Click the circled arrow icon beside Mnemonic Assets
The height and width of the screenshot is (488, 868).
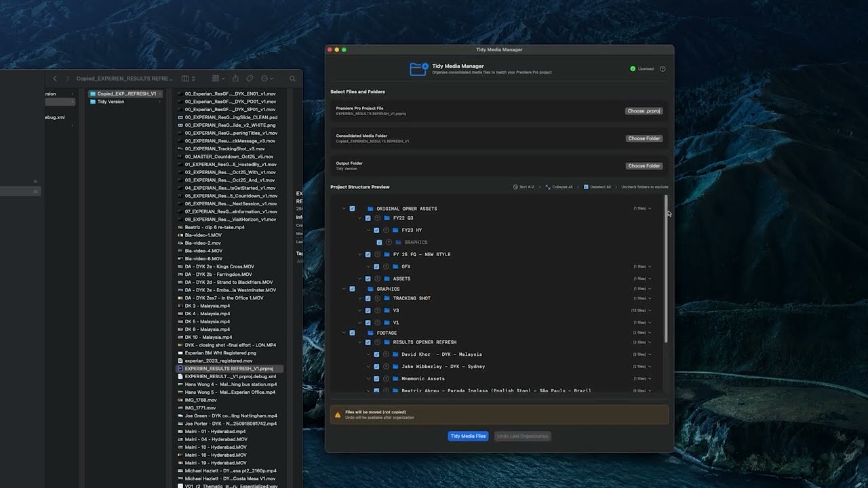(x=386, y=379)
